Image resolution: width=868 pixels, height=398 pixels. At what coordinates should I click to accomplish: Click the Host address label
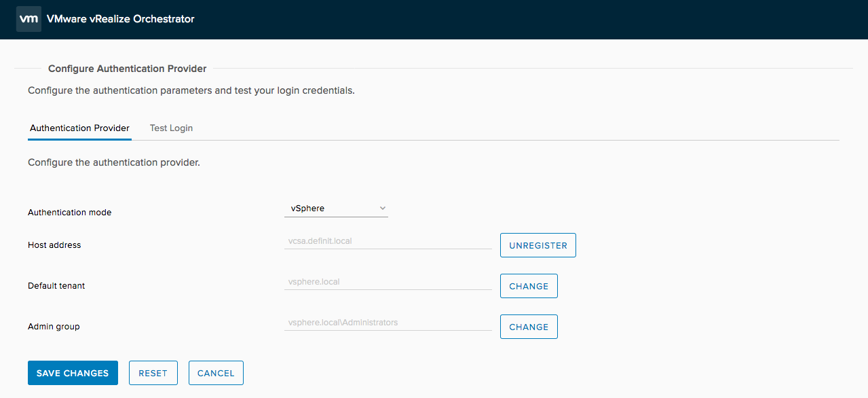pos(54,245)
